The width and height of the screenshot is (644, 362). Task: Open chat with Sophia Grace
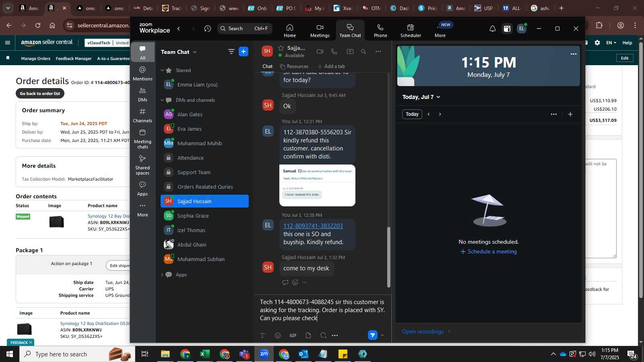(x=204, y=216)
